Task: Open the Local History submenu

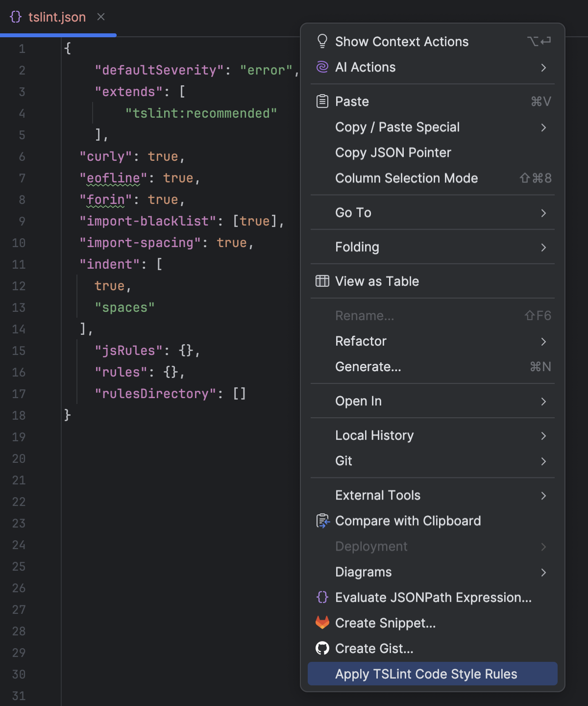Action: pyautogui.click(x=374, y=435)
